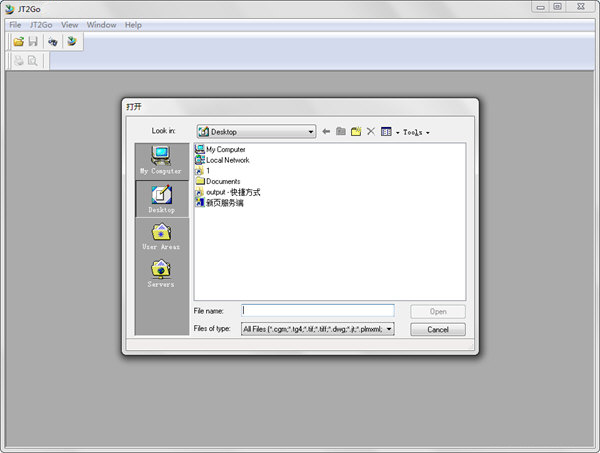Open the View menu
600x453 pixels.
point(69,24)
